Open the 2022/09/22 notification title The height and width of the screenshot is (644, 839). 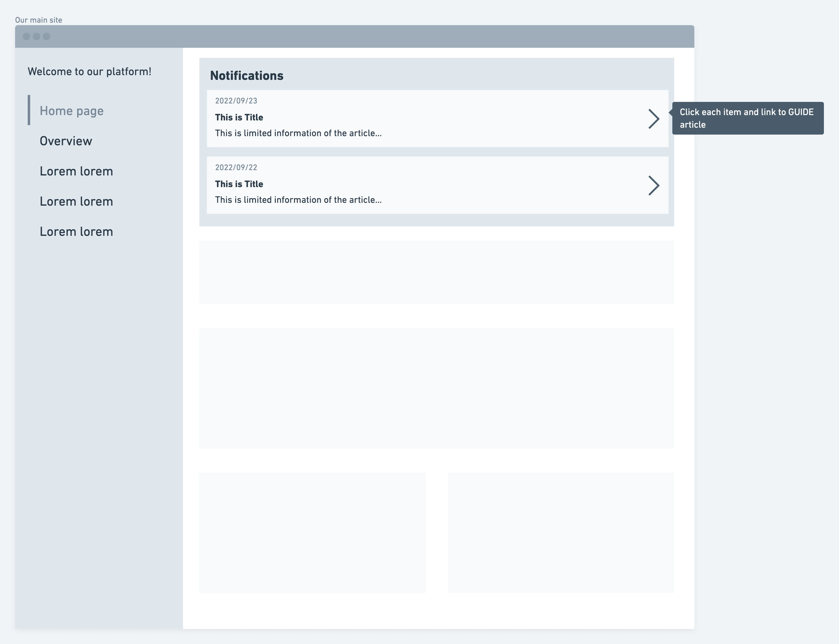click(239, 184)
